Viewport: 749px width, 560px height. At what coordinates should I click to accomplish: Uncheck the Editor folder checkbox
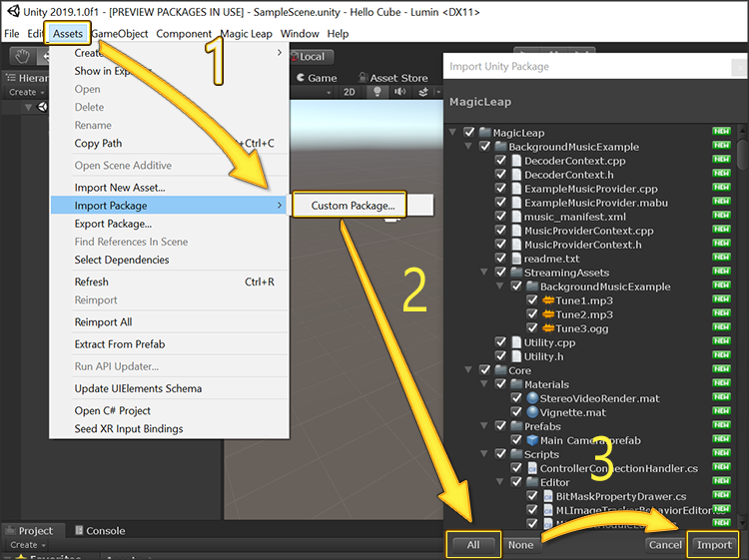click(x=516, y=482)
